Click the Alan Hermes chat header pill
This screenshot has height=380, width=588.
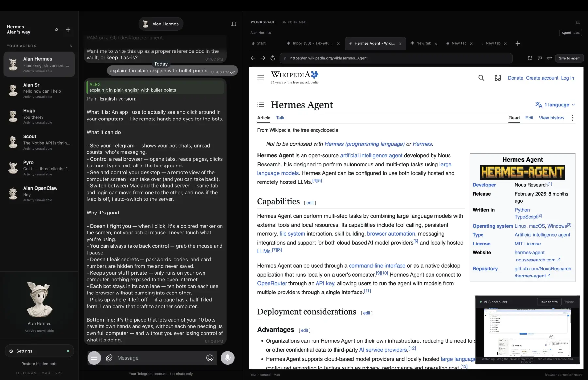[161, 24]
